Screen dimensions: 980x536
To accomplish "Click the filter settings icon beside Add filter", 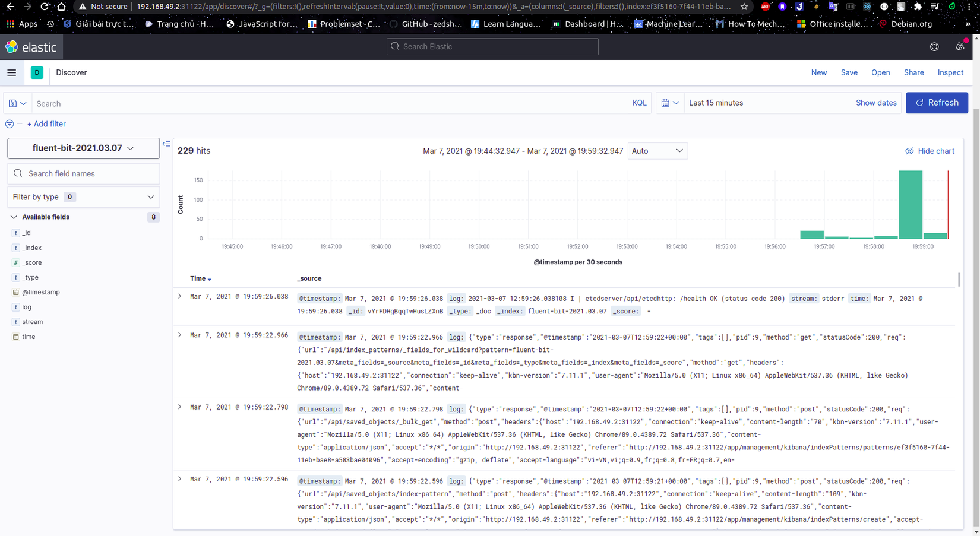I will 10,123.
